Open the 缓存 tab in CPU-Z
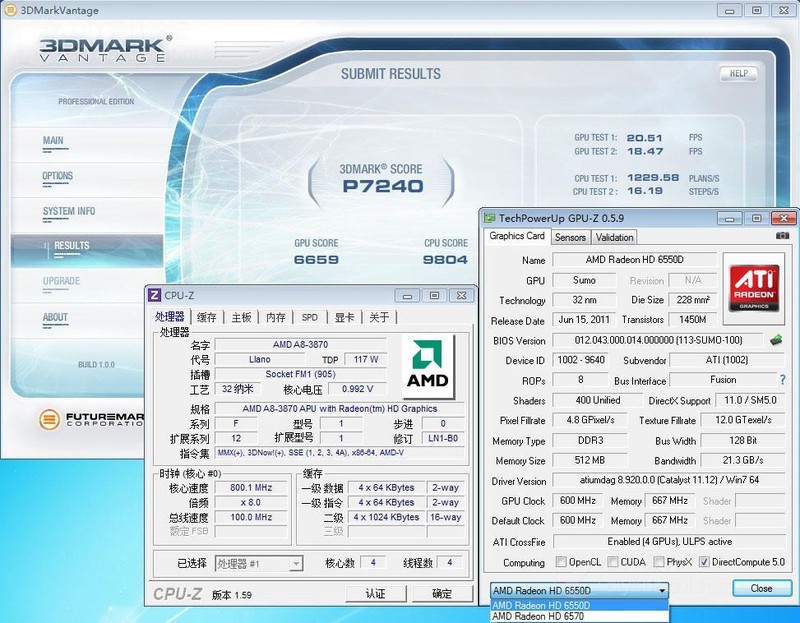 point(207,317)
